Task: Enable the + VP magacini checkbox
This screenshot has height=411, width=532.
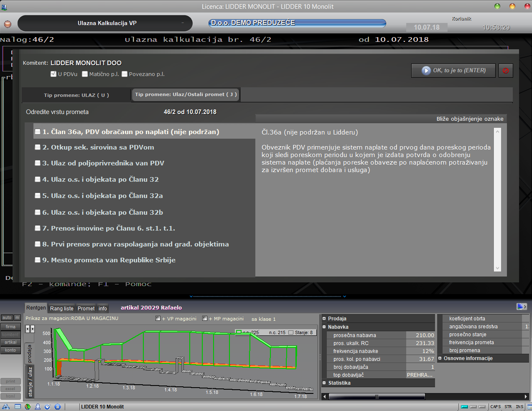Action: pos(158,318)
